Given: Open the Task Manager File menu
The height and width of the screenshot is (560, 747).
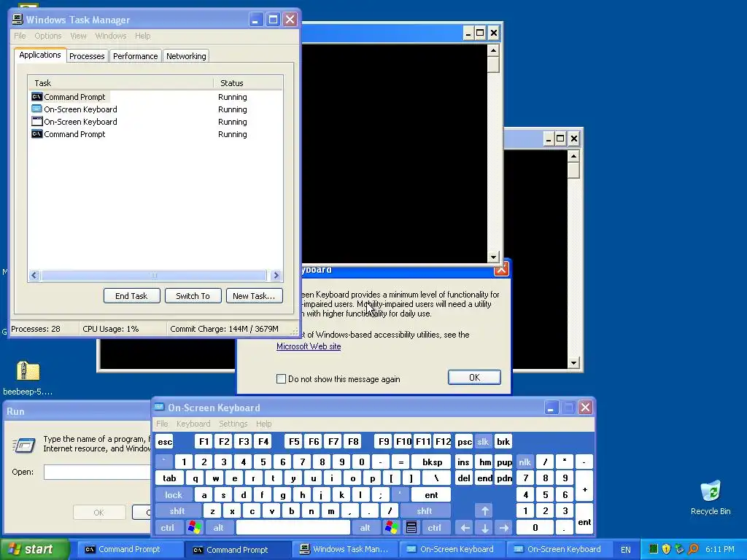Looking at the screenshot, I should [x=20, y=36].
